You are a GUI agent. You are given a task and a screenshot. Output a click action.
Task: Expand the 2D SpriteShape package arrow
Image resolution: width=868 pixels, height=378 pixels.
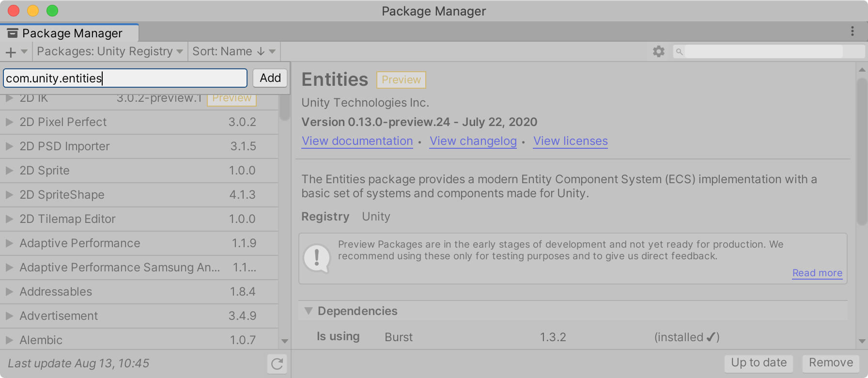9,195
